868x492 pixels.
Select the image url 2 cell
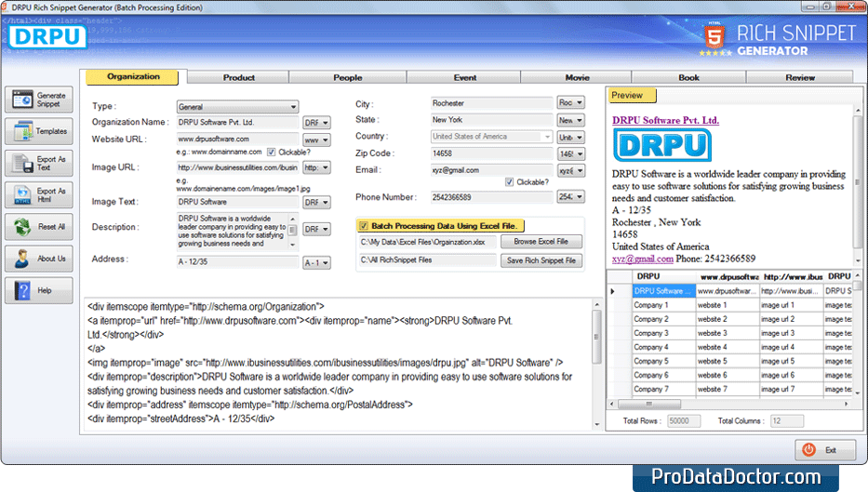pyautogui.click(x=791, y=319)
